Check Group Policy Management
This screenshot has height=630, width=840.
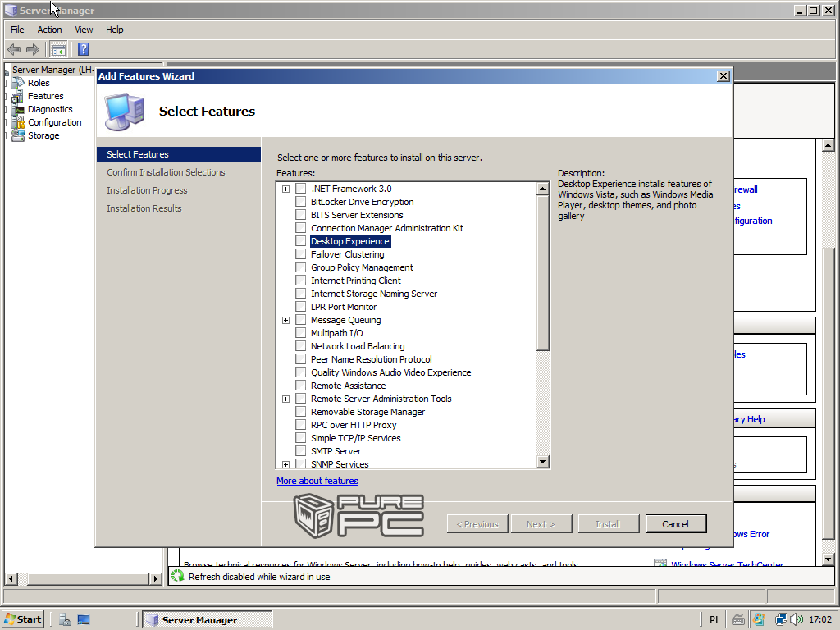click(301, 267)
